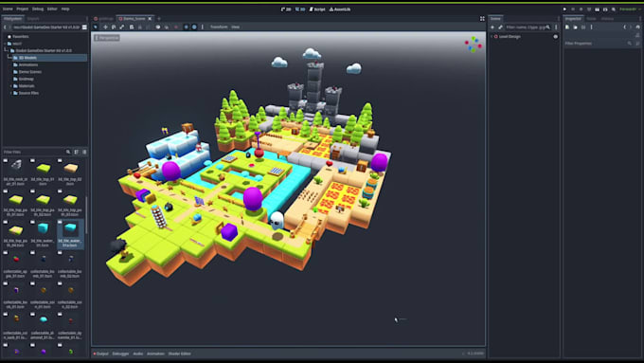Run a specific scene icon
Screen dimensions: 644x363
605,9
